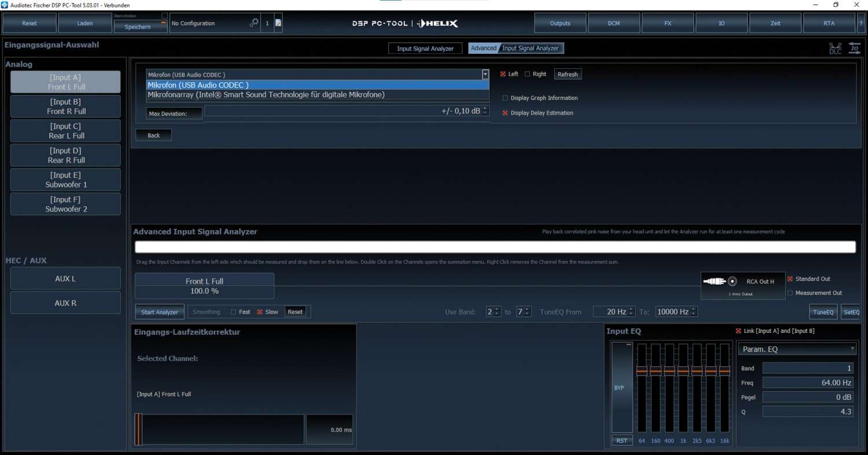Choose Mikrofonarray Intel Smart Sound option
This screenshot has width=868, height=455.
[318, 94]
